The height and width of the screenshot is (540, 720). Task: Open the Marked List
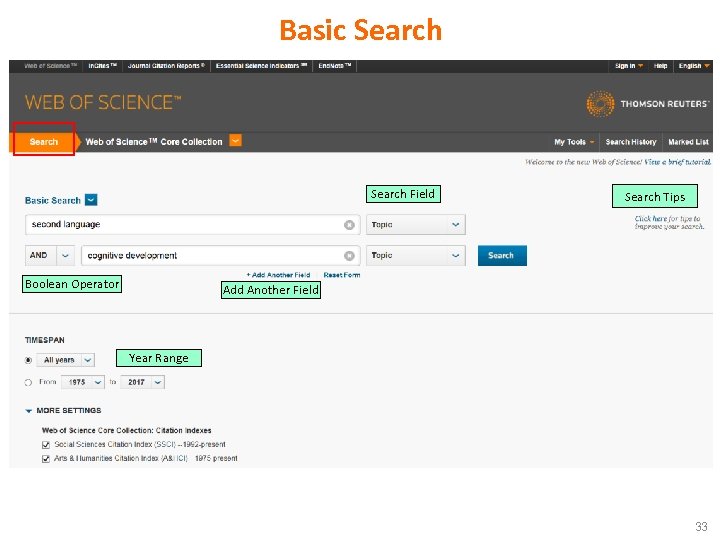click(688, 142)
